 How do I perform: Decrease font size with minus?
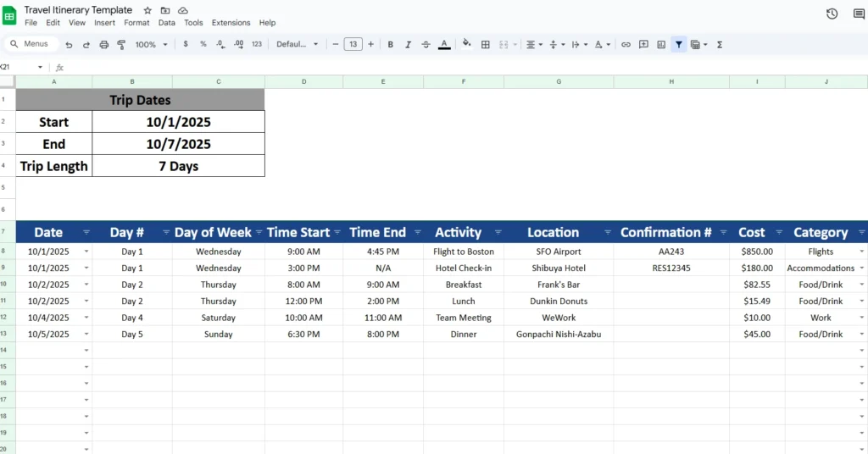pyautogui.click(x=335, y=44)
